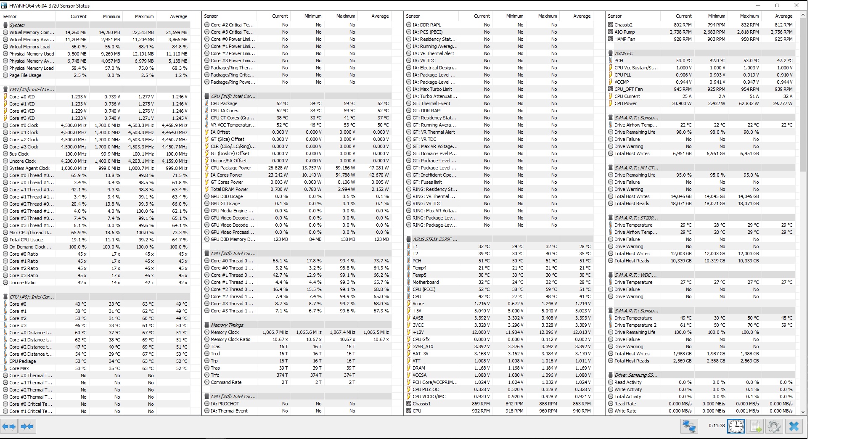Select the System sensor group header

pos(96,25)
